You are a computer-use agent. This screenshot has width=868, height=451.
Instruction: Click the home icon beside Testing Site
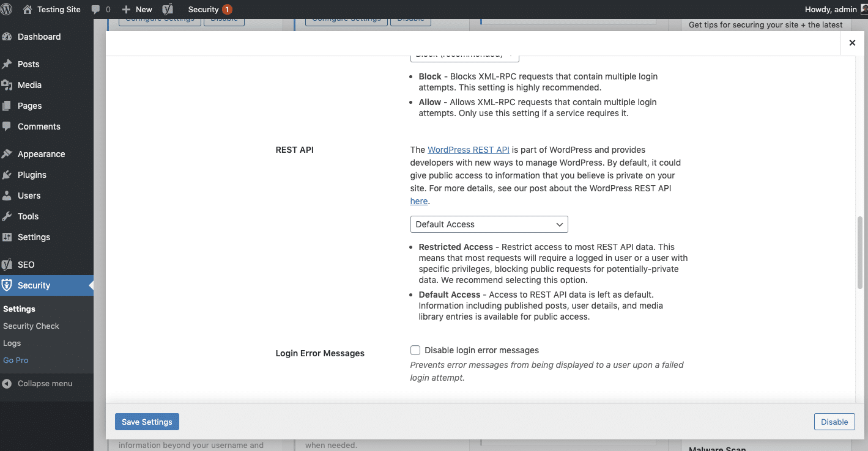[27, 9]
